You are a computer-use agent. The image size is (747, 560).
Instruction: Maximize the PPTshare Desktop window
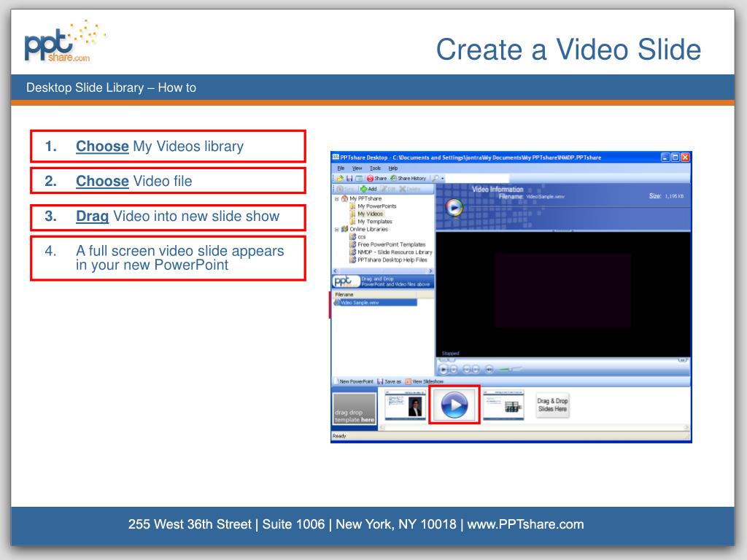(675, 157)
